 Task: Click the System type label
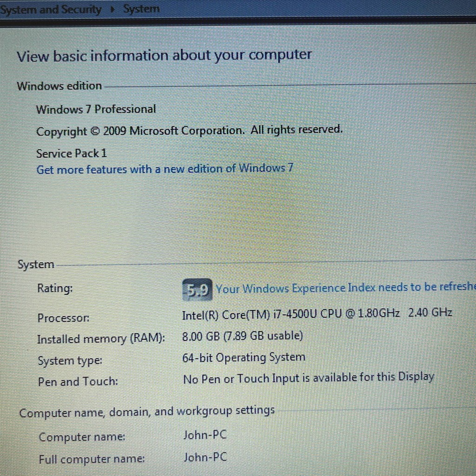[70, 361]
